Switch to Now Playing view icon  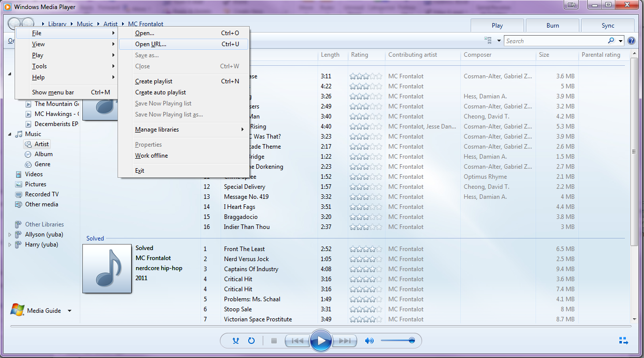click(623, 341)
